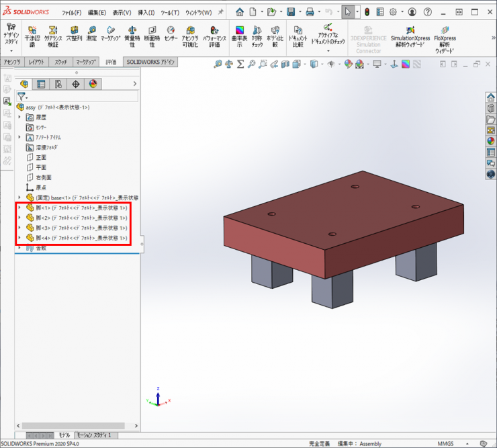Click the red base plate top face
497x448 pixels.
pos(344,210)
